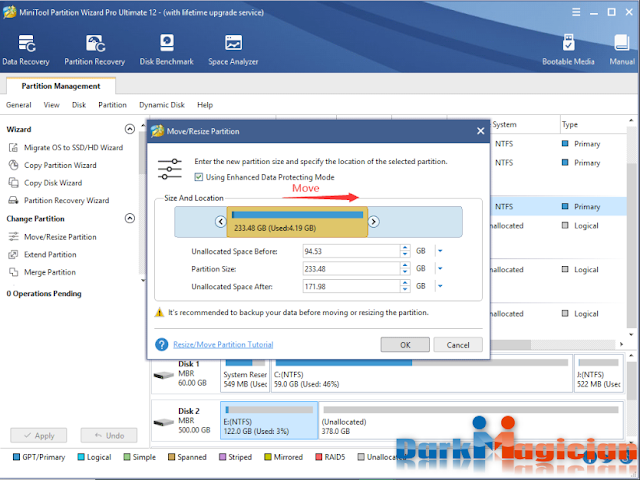Open the Partition menu
The height and width of the screenshot is (480, 640).
112,105
